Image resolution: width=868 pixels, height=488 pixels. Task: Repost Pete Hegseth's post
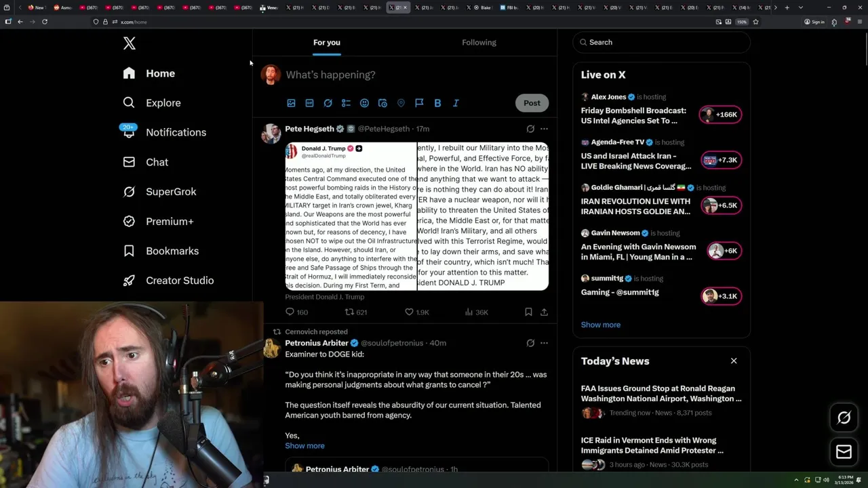356,312
